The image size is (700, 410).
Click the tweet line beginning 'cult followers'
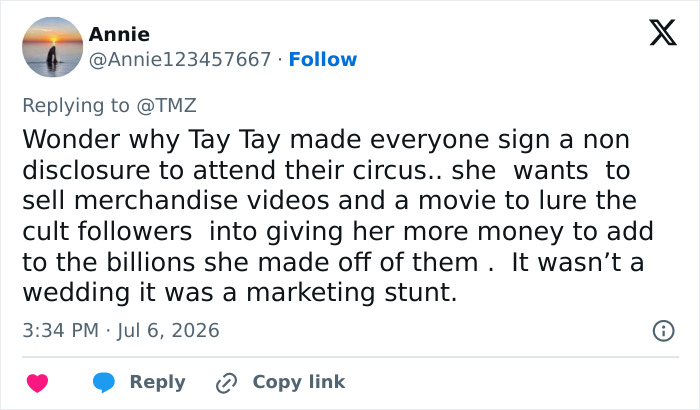(x=338, y=231)
